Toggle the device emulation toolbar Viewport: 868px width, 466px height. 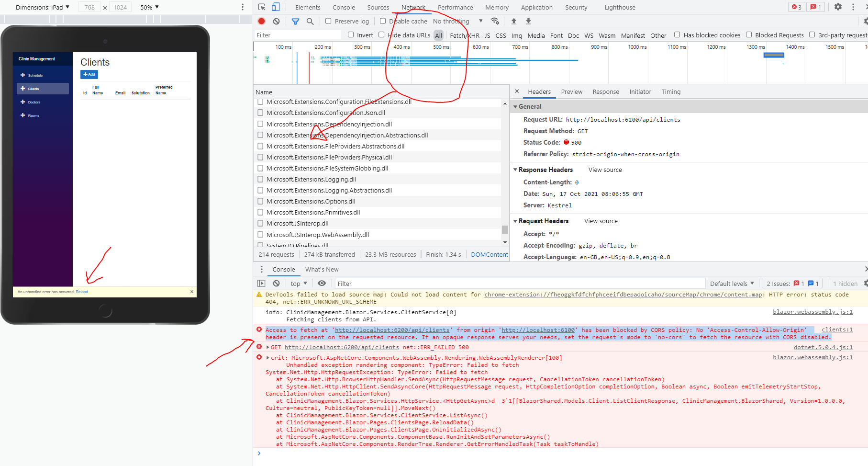276,7
